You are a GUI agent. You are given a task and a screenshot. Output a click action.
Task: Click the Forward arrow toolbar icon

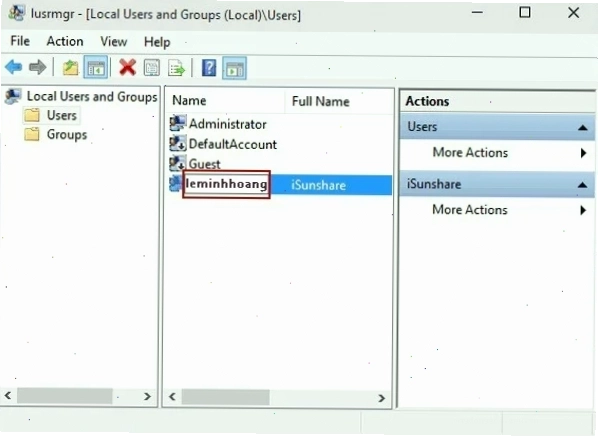[x=37, y=67]
